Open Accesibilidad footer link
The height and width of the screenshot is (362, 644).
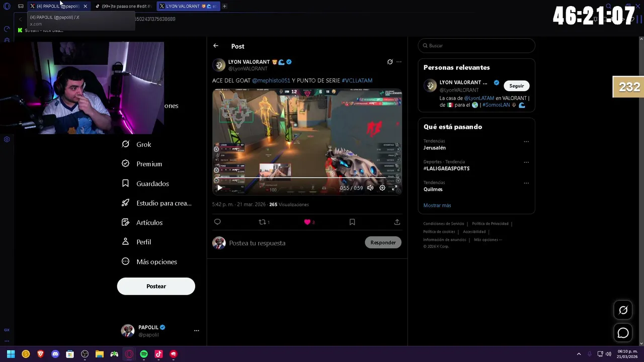(474, 232)
